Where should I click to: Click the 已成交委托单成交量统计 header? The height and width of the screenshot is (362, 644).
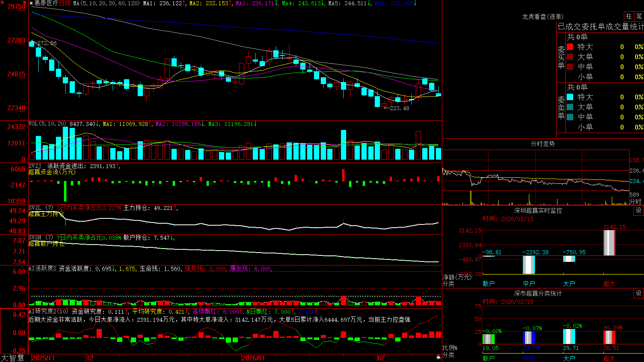(601, 27)
